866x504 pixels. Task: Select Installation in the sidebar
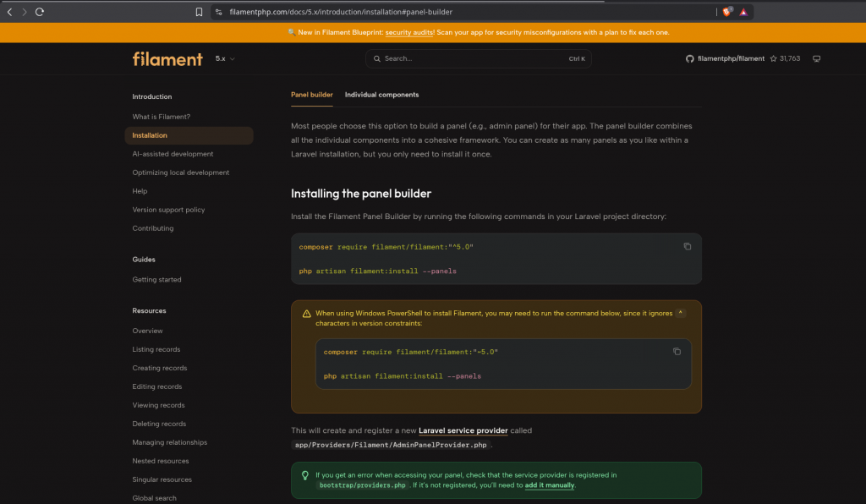click(189, 135)
